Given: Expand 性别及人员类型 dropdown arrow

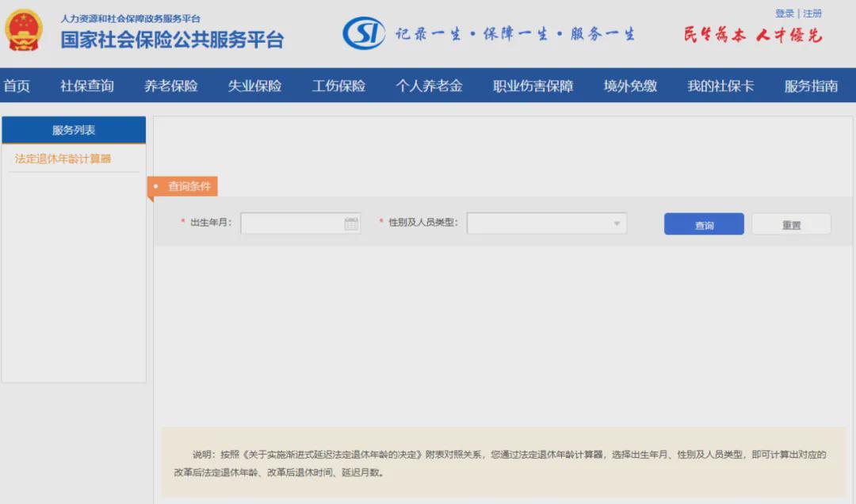Looking at the screenshot, I should click(x=617, y=224).
